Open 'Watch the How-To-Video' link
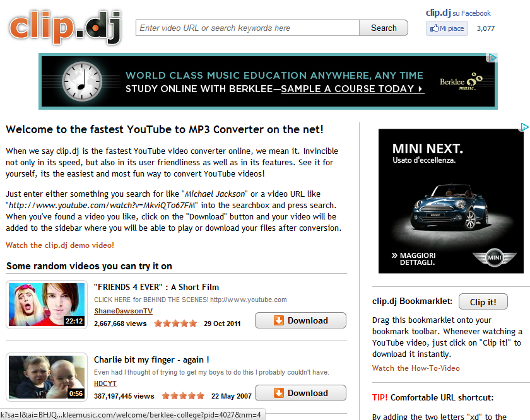The height and width of the screenshot is (420, 530). pyautogui.click(x=416, y=368)
